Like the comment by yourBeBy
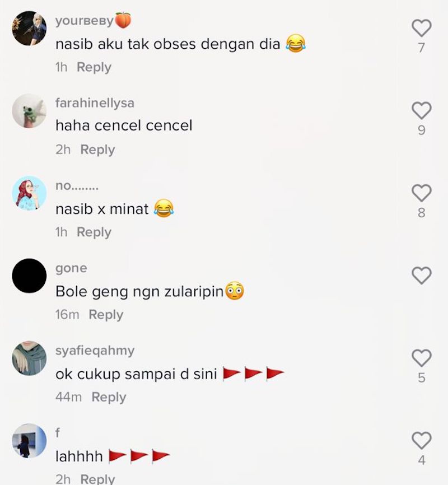 tap(421, 28)
